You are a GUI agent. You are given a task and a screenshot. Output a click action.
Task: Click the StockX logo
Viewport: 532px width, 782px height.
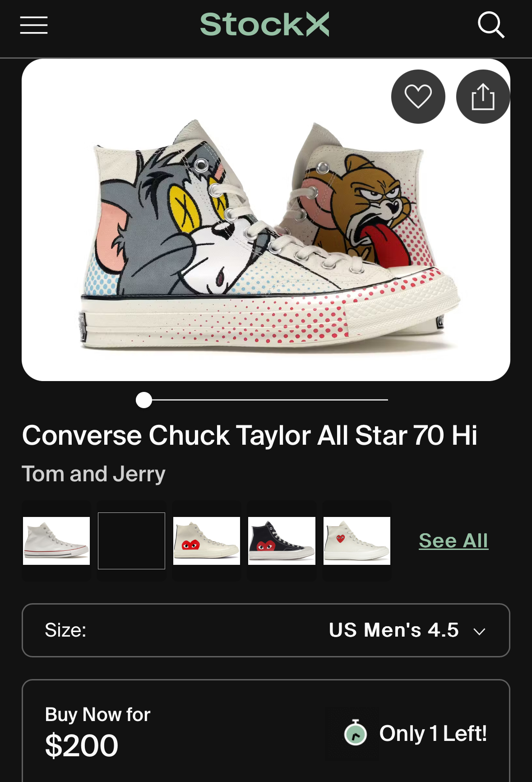pos(264,24)
